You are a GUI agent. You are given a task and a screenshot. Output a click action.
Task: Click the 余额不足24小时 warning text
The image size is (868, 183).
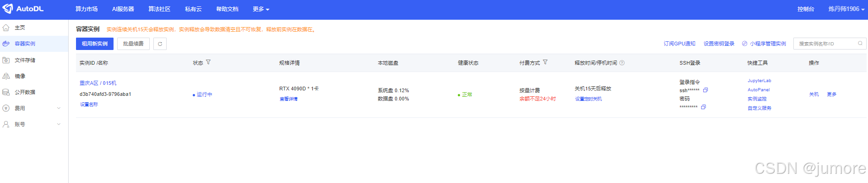tap(537, 99)
